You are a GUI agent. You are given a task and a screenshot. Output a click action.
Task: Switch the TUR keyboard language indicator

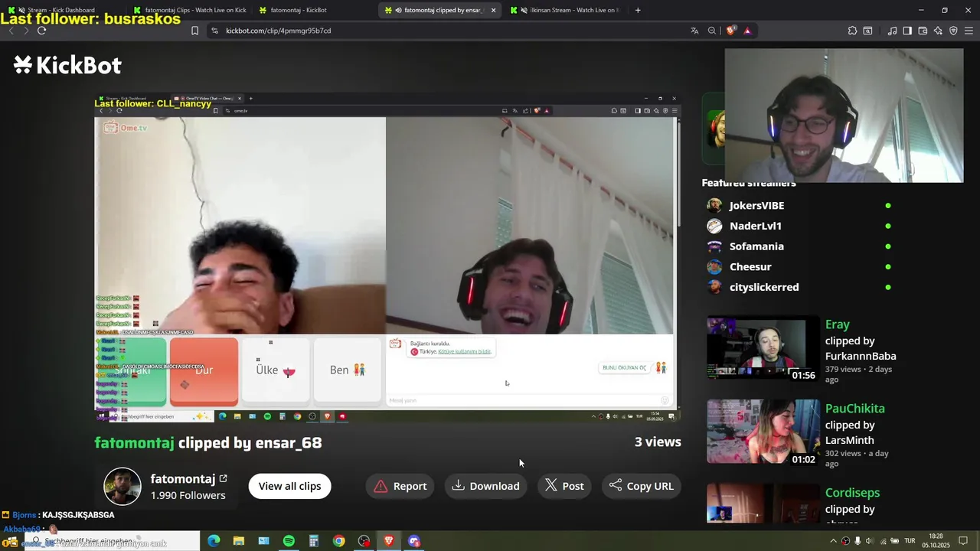(910, 541)
